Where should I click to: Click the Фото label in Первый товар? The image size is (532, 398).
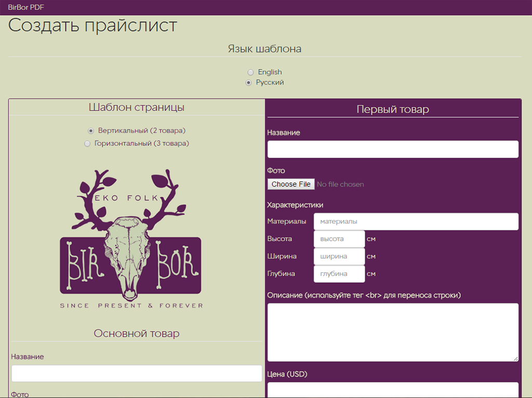click(x=276, y=171)
